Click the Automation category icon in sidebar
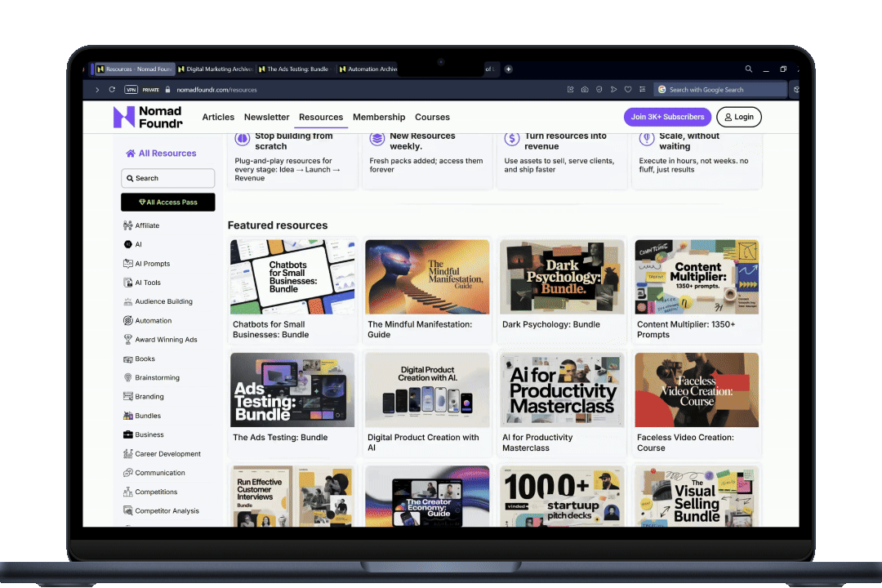Viewport: 882px width, 588px height. coord(128,321)
